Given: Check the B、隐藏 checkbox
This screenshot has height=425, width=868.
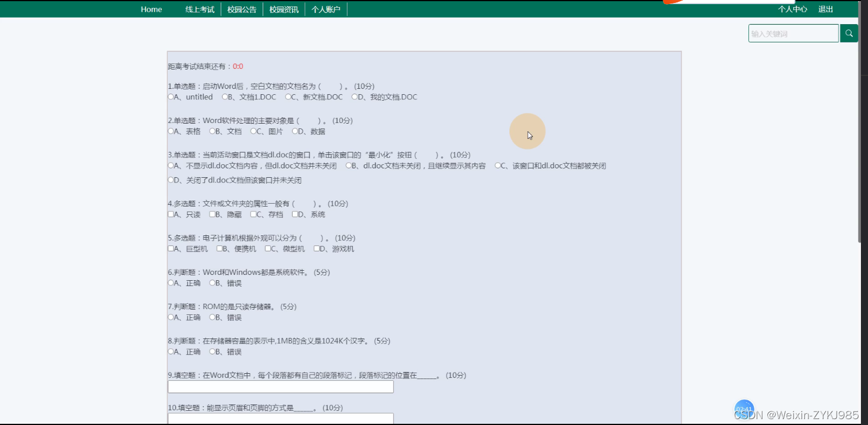Looking at the screenshot, I should click(x=212, y=214).
